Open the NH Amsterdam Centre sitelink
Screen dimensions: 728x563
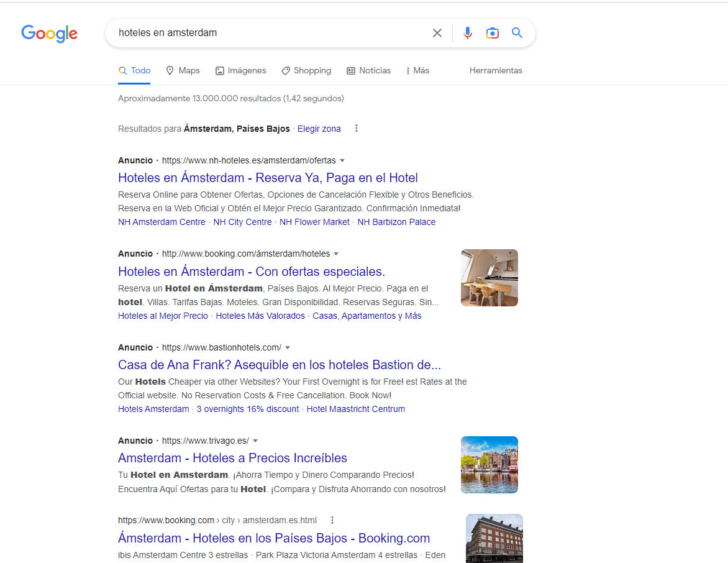[162, 222]
